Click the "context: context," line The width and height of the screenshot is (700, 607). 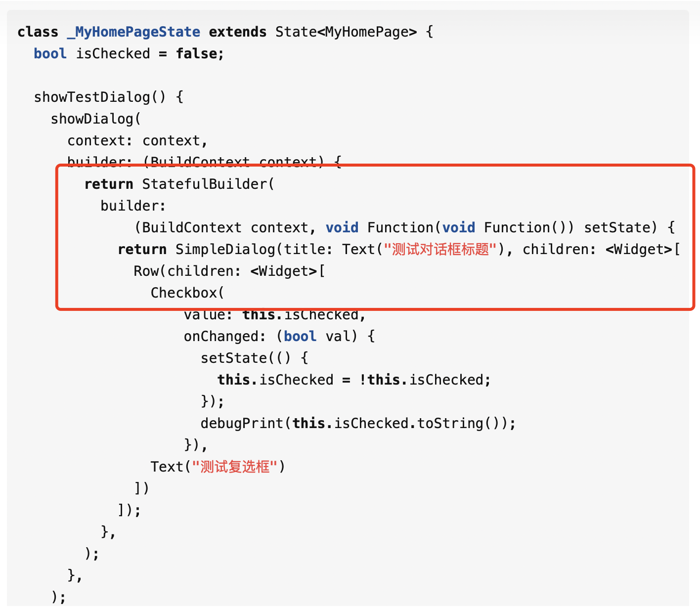pyautogui.click(x=137, y=141)
